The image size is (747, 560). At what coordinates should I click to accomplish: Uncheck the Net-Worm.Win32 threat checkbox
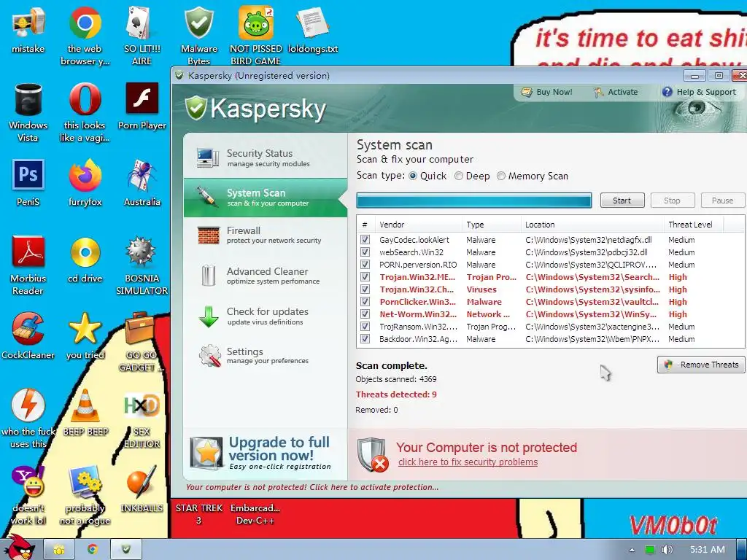tap(365, 314)
